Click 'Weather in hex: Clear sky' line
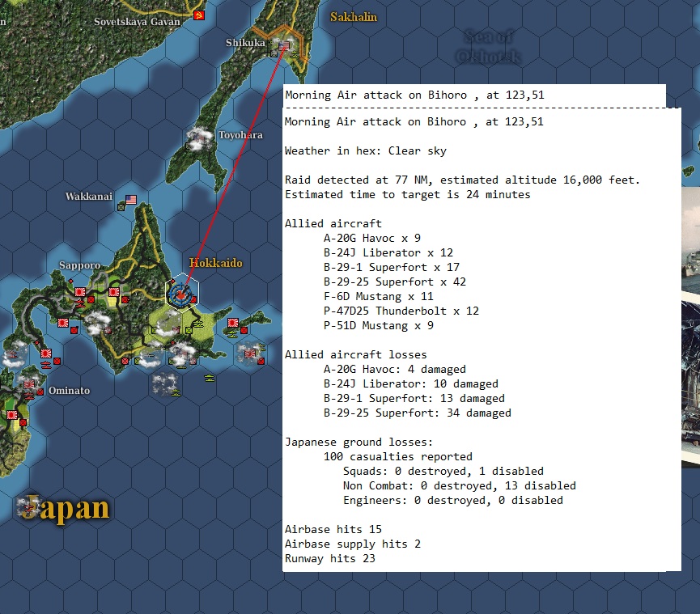The height and width of the screenshot is (614, 700). coord(366,150)
